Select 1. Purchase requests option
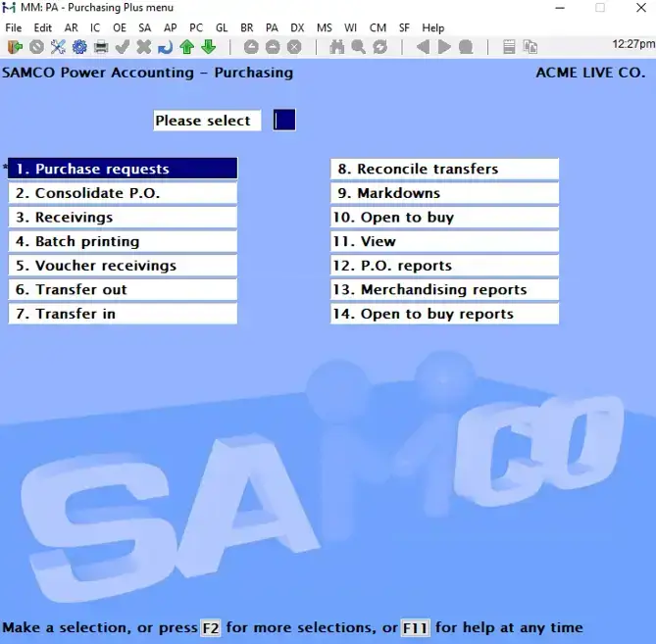The width and height of the screenshot is (656, 644). click(123, 169)
